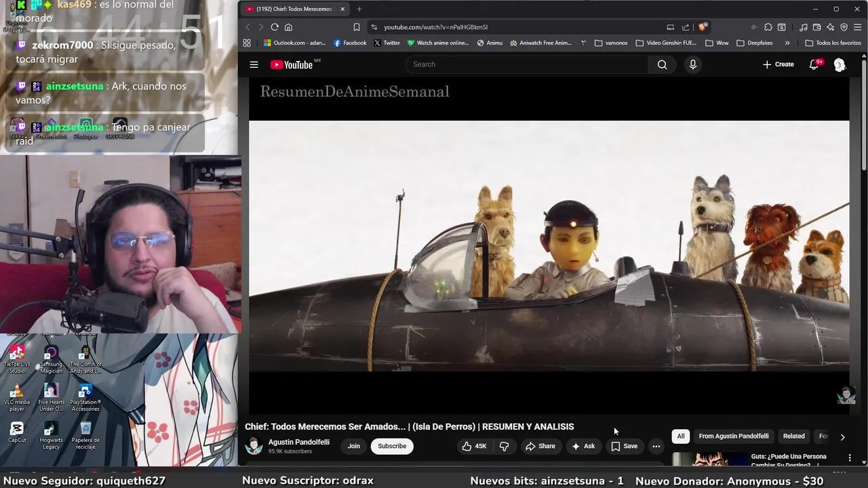Open VLC media player desktop shortcut
This screenshot has width=868, height=488.
click(x=17, y=398)
